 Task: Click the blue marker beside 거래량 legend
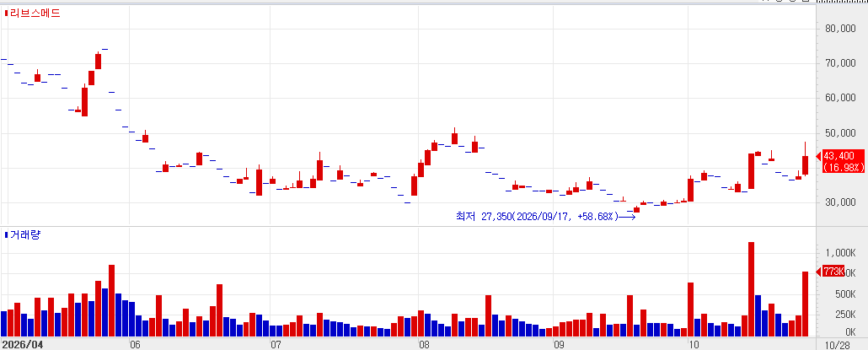point(6,234)
